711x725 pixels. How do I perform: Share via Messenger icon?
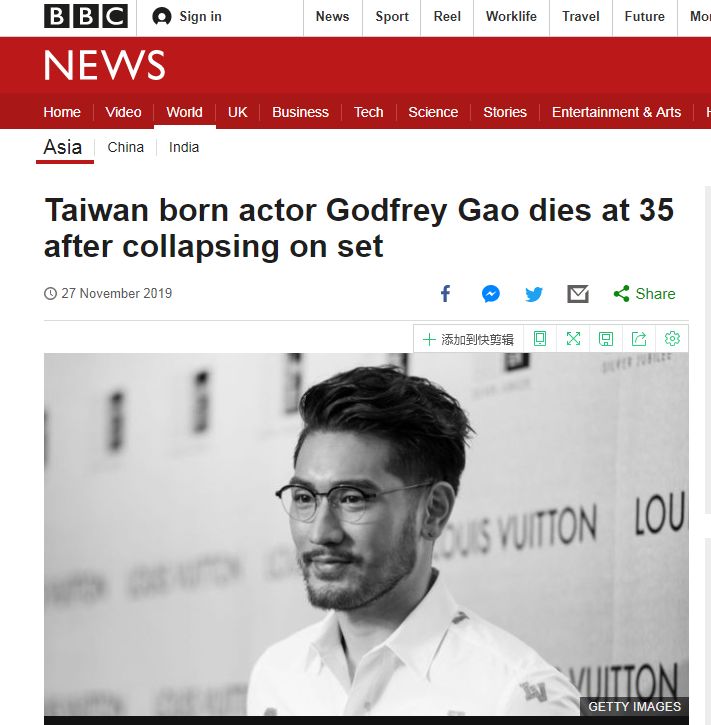coord(490,294)
